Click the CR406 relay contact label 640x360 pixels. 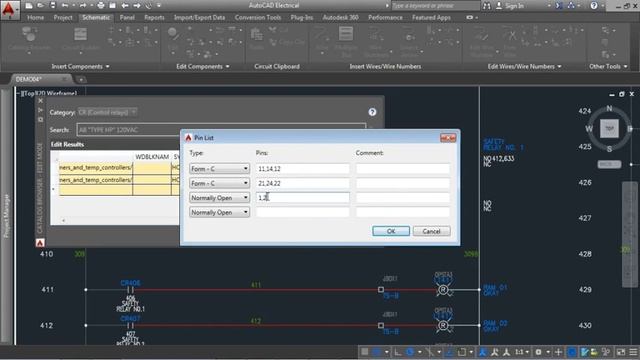coord(130,283)
